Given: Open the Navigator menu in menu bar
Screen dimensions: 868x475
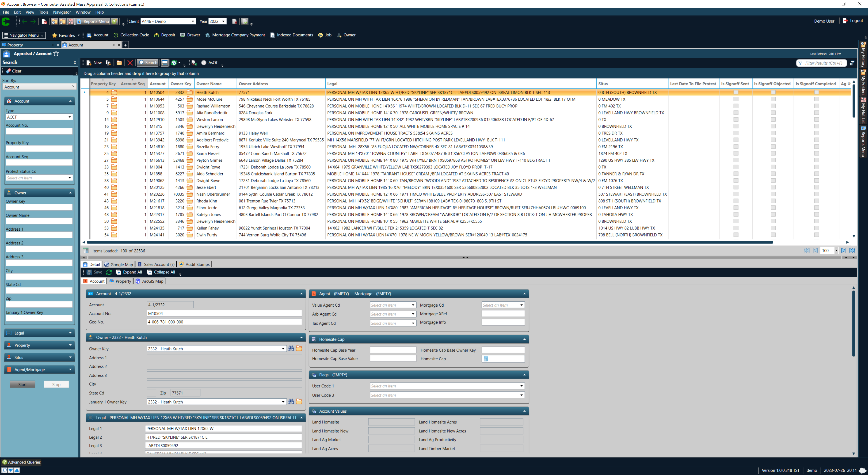Looking at the screenshot, I should point(62,12).
